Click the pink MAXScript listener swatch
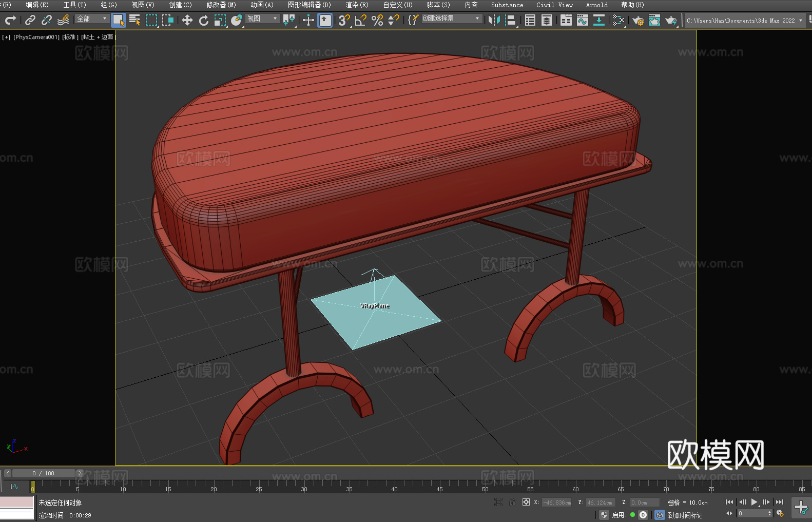The width and height of the screenshot is (812, 522). [x=16, y=501]
